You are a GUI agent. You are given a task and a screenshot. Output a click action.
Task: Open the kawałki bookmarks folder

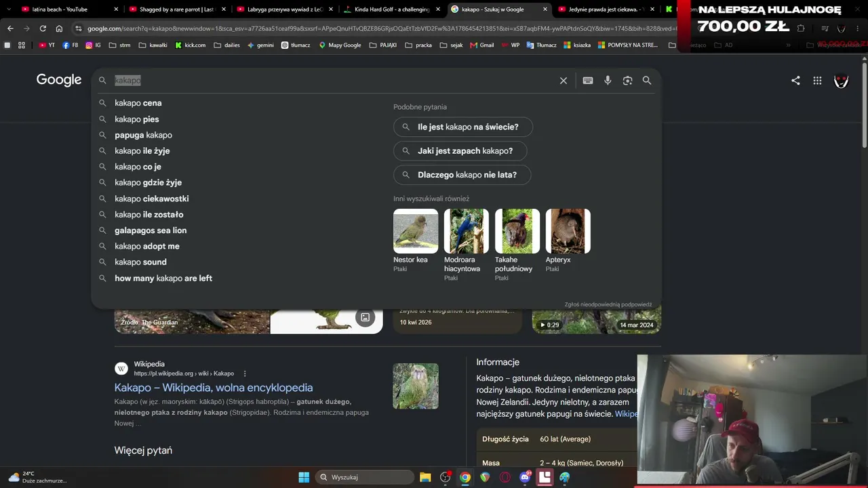(153, 45)
